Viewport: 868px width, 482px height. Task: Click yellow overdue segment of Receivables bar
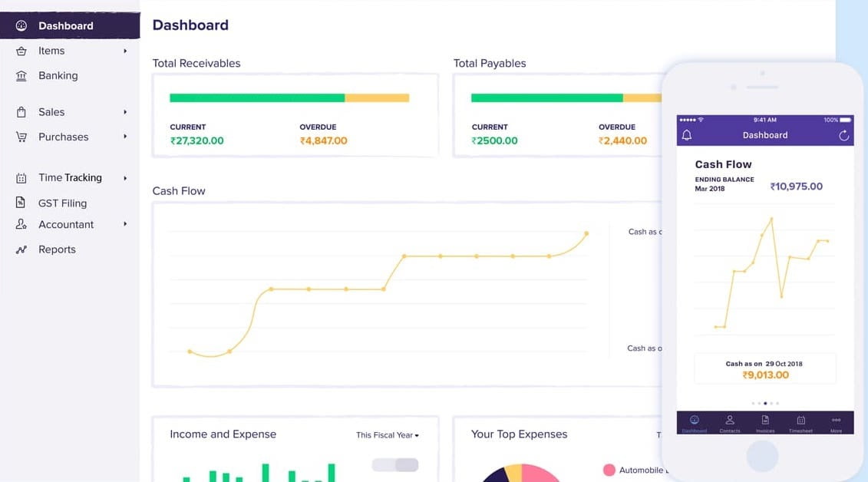(x=377, y=98)
